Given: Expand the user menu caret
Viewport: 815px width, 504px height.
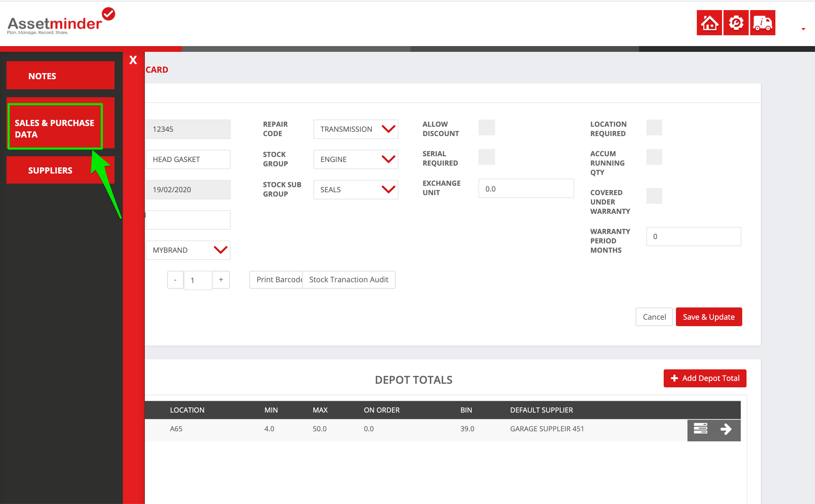Looking at the screenshot, I should click(803, 29).
